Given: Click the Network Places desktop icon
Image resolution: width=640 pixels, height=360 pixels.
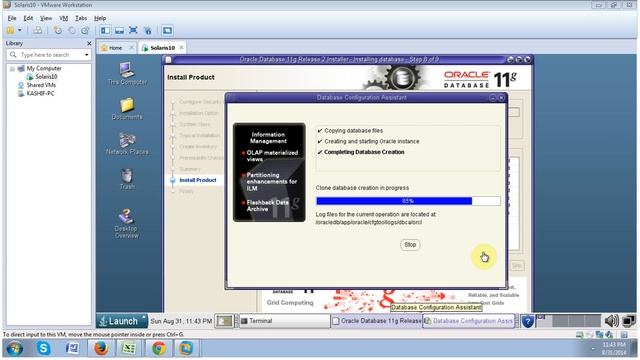Looking at the screenshot, I should point(127,143).
